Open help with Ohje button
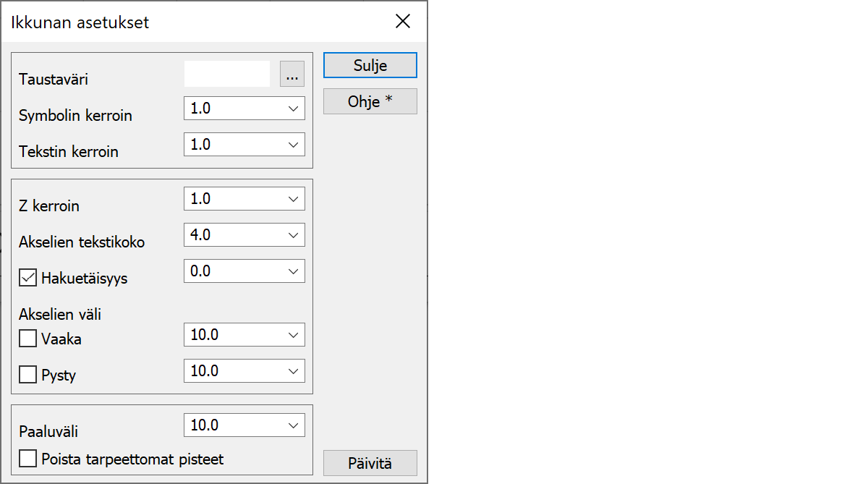This screenshot has width=868, height=484. tap(370, 101)
